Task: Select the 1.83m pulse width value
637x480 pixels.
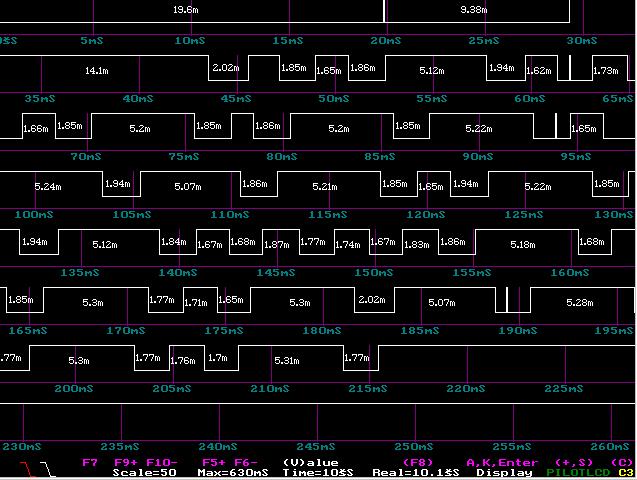Action: [417, 245]
